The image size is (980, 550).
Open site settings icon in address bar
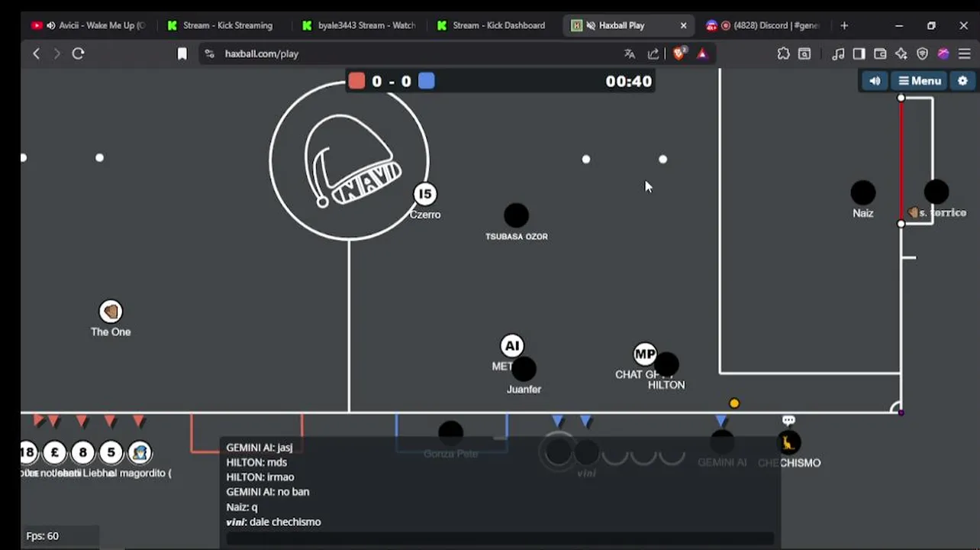click(209, 53)
